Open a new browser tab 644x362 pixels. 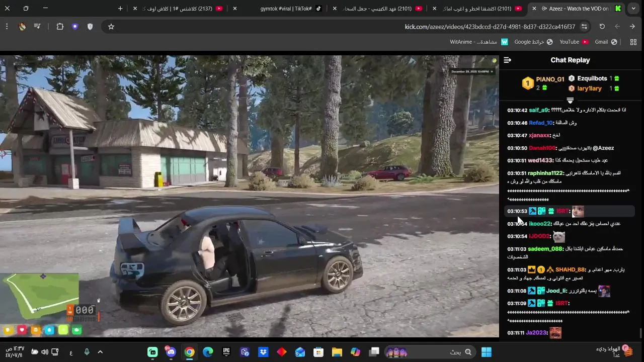pyautogui.click(x=120, y=9)
